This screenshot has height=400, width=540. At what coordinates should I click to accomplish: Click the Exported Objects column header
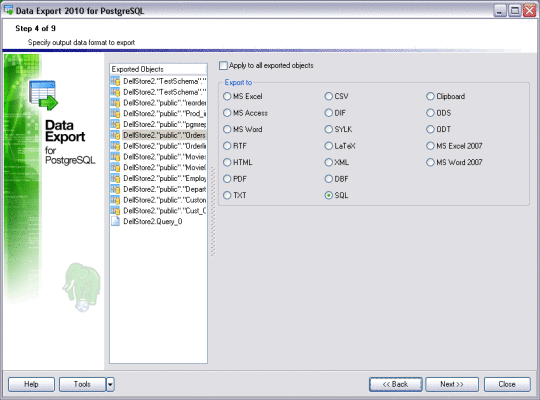tap(158, 69)
